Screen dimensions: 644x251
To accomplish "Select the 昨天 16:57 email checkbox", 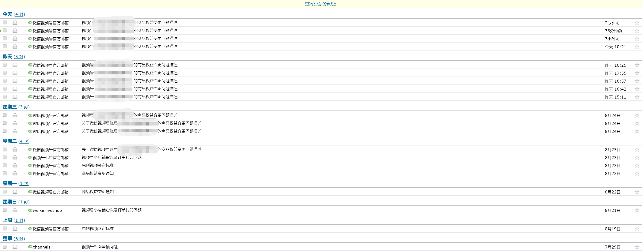I will click(5, 81).
